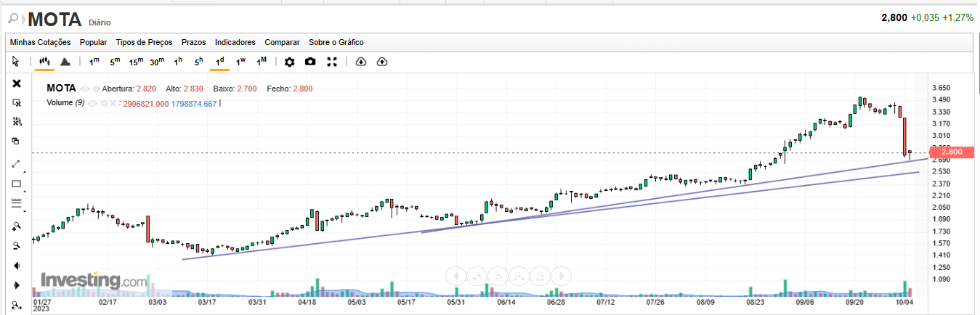The image size is (980, 315).
Task: Open Comparar menu
Action: [x=282, y=42]
